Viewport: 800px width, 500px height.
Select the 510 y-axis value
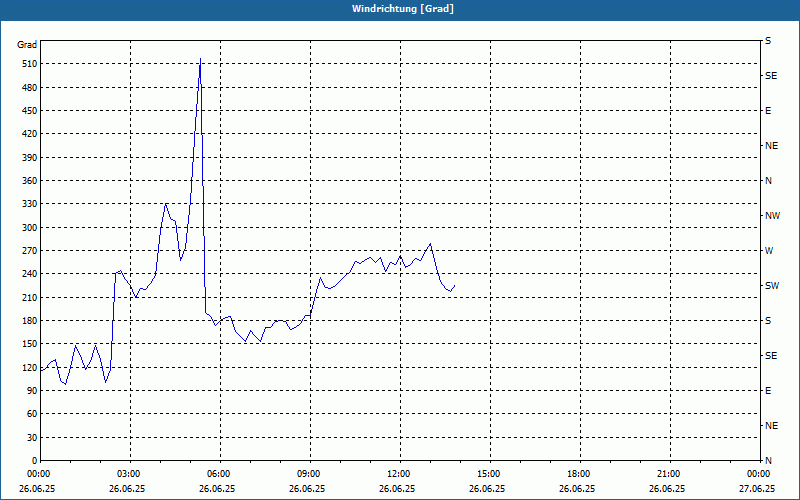coord(30,64)
